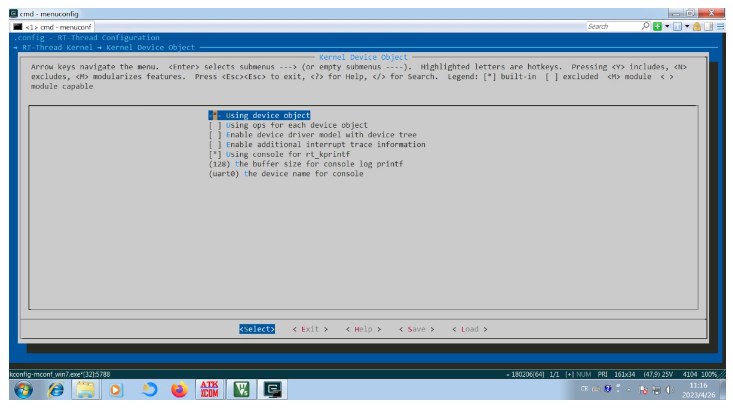Click the volume speaker tray icon
The image size is (733, 408).
click(x=668, y=390)
